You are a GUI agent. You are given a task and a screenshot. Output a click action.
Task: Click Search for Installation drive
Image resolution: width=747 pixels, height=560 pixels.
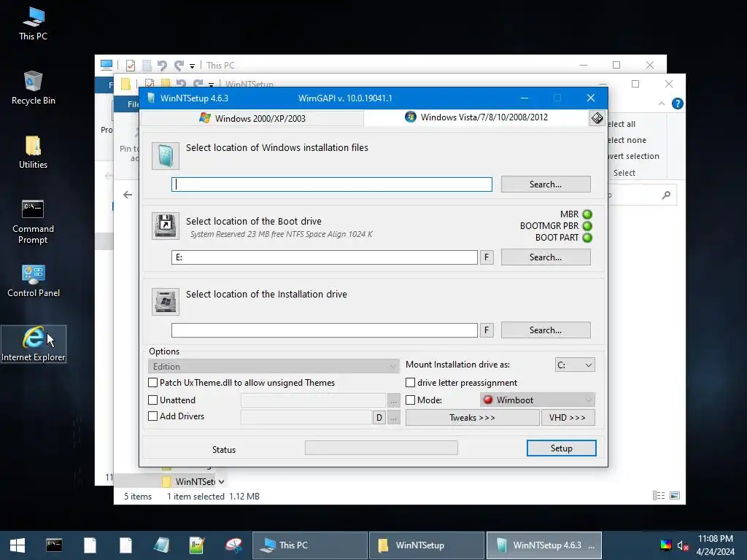tap(546, 330)
